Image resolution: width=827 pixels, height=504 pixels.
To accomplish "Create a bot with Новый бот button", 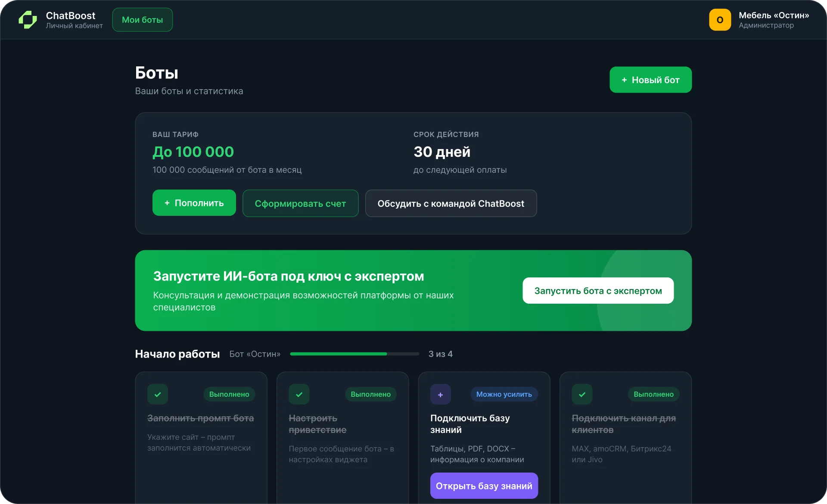I will tap(650, 80).
